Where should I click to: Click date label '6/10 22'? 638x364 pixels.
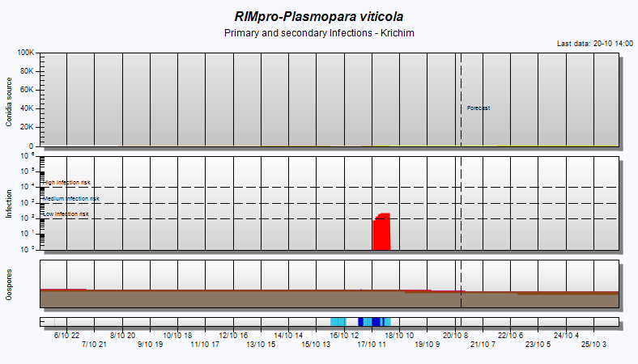tap(66, 336)
